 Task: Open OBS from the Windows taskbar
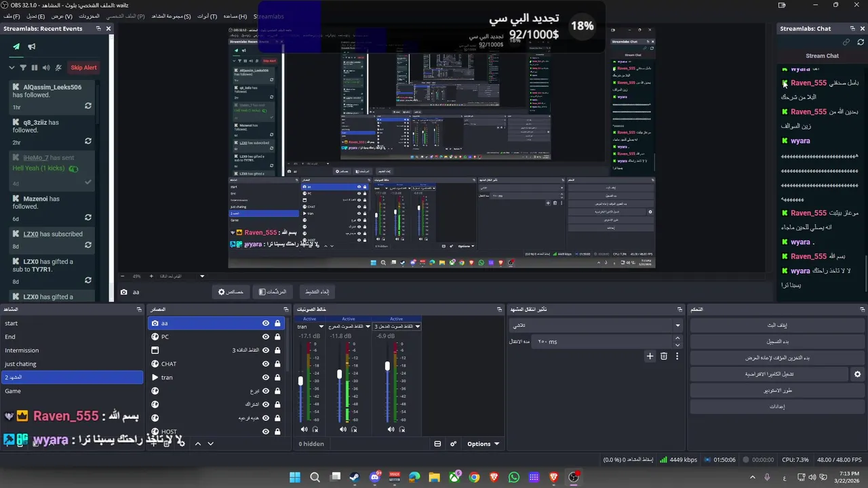coord(574,477)
